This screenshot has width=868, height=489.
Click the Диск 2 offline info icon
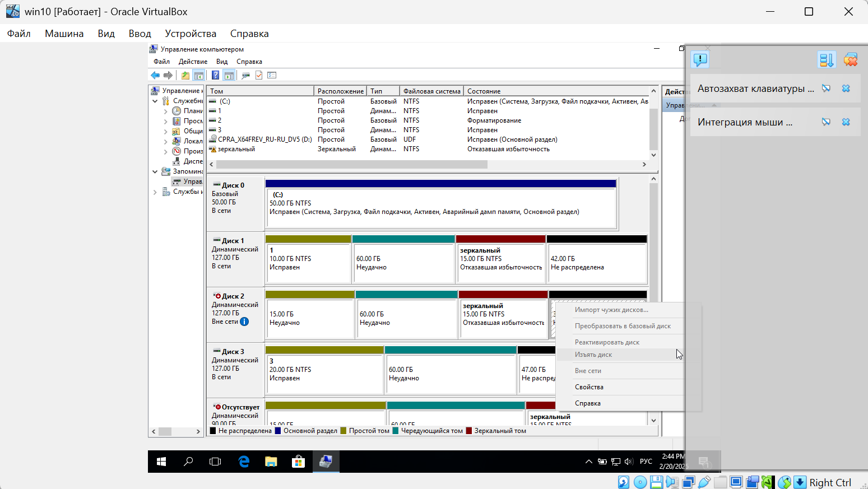pyautogui.click(x=244, y=322)
